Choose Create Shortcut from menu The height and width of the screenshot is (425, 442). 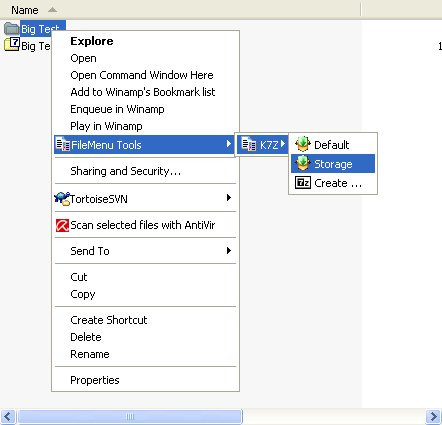(109, 320)
